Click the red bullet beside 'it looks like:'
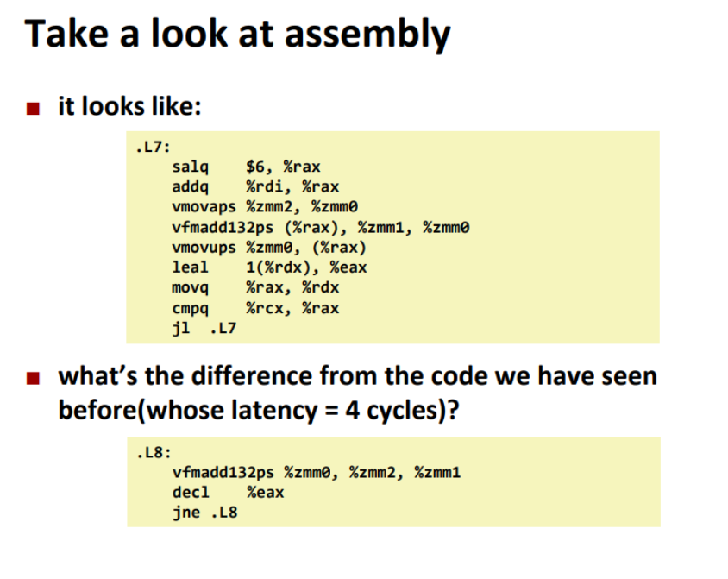This screenshot has height=579, width=728. point(33,109)
